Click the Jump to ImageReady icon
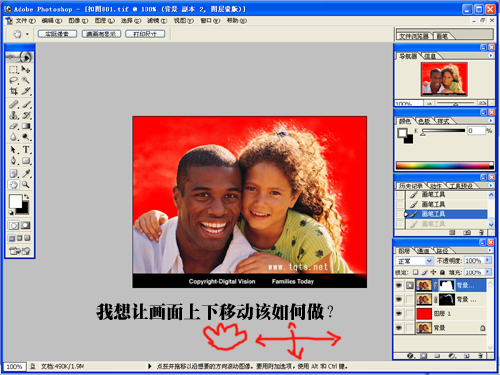 pos(20,251)
